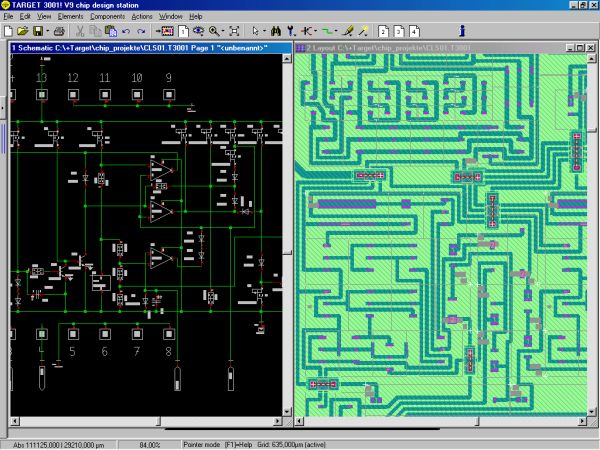600x450 pixels.
Task: Open the Save icon dropdown arrow
Action: (47, 31)
